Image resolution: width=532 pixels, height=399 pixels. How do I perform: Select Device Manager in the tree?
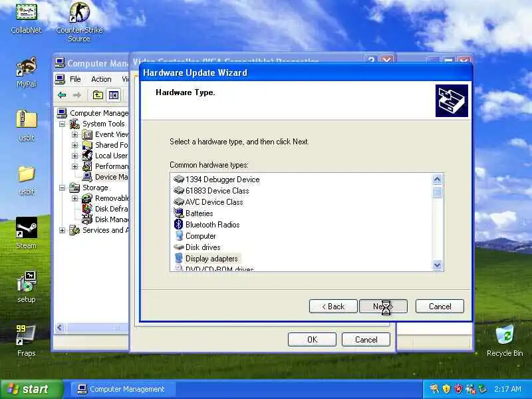[111, 177]
